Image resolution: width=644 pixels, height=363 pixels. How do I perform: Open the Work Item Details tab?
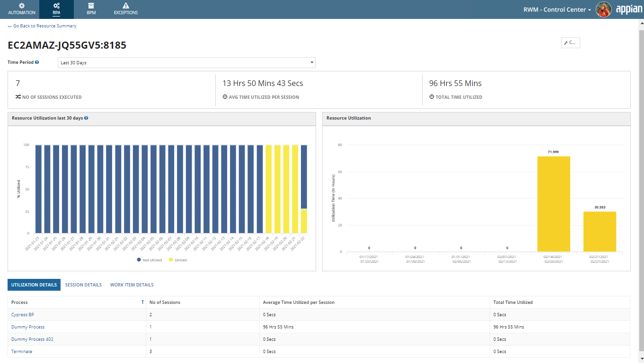tap(132, 285)
